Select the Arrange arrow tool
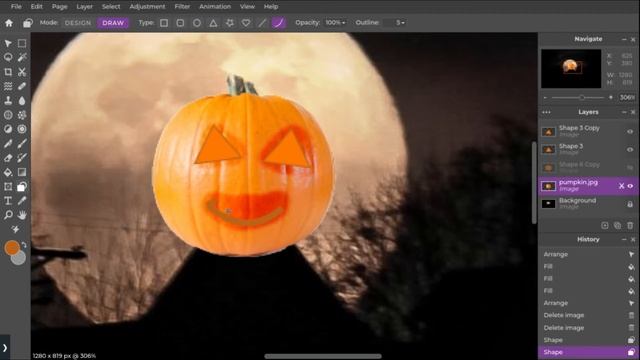The height and width of the screenshot is (360, 640). click(x=8, y=43)
